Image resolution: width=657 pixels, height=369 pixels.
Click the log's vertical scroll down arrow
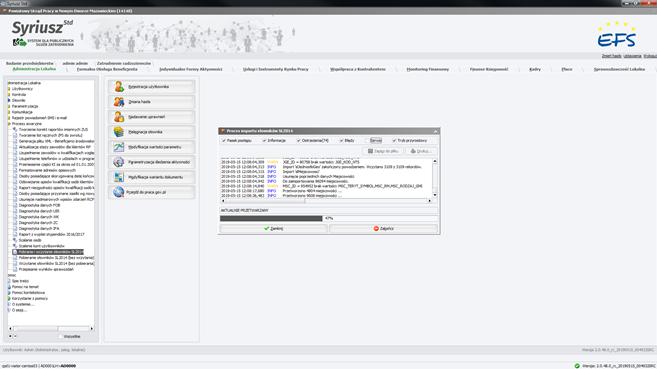tap(435, 195)
